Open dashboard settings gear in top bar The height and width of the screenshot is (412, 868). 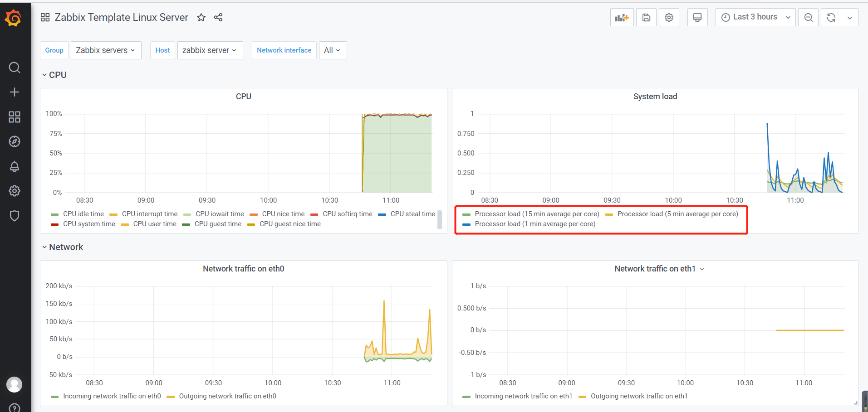tap(669, 17)
